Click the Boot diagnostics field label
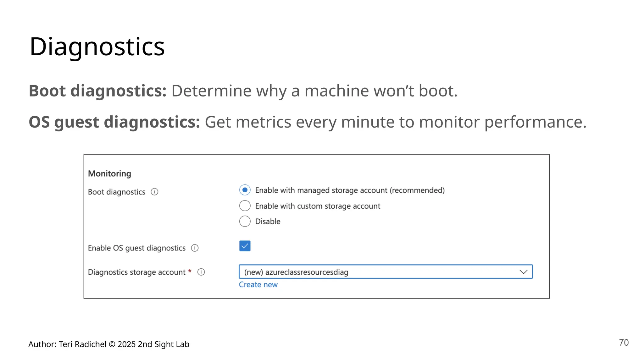 pyautogui.click(x=117, y=192)
